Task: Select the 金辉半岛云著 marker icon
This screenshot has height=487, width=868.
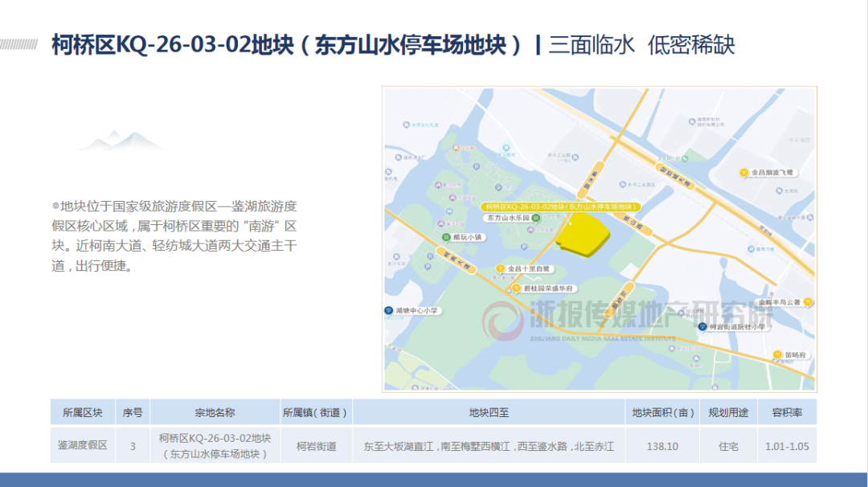Action: (808, 302)
